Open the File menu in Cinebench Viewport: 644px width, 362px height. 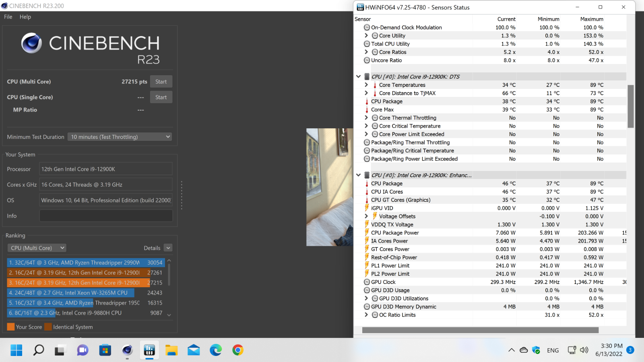8,17
